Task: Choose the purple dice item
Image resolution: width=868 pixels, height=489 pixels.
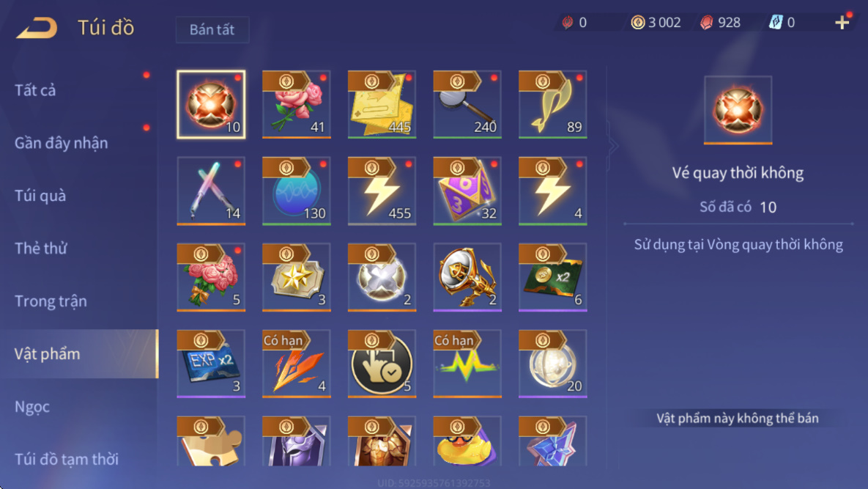Action: (467, 191)
